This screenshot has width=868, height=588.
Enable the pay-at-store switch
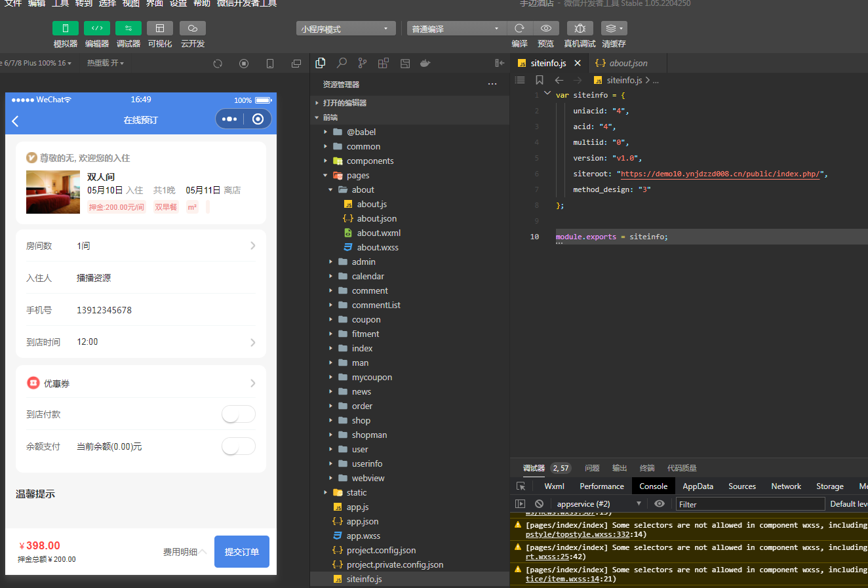(238, 414)
